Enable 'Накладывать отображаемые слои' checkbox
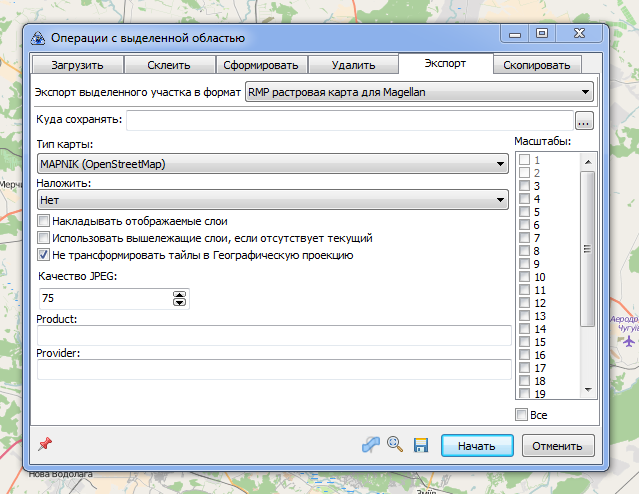 [x=43, y=221]
